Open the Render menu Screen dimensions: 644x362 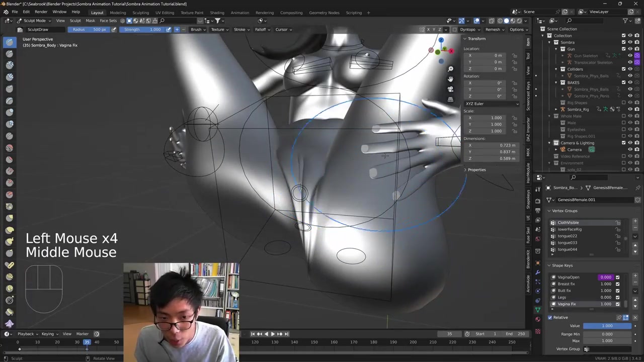click(x=41, y=12)
